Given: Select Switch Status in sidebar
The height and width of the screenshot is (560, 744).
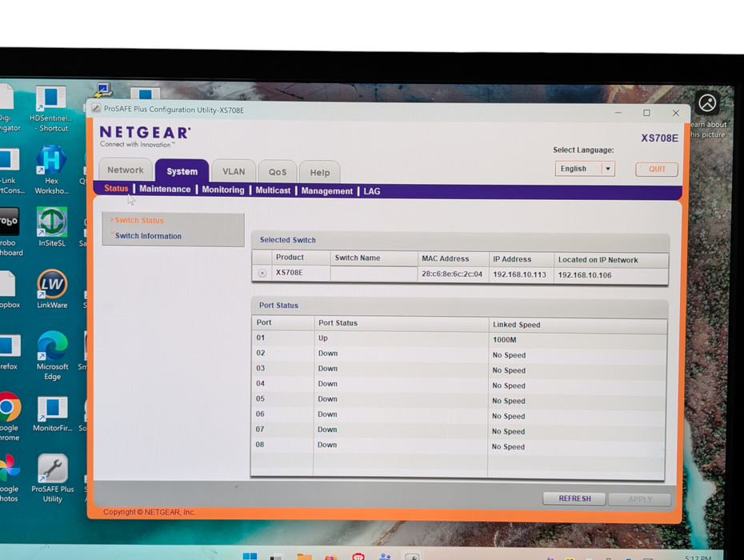Looking at the screenshot, I should pos(139,220).
